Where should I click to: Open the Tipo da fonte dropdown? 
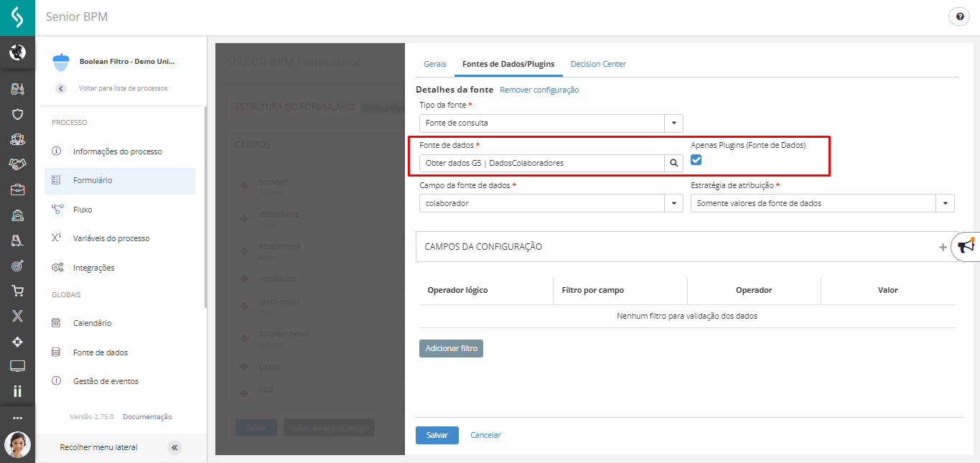tap(673, 123)
